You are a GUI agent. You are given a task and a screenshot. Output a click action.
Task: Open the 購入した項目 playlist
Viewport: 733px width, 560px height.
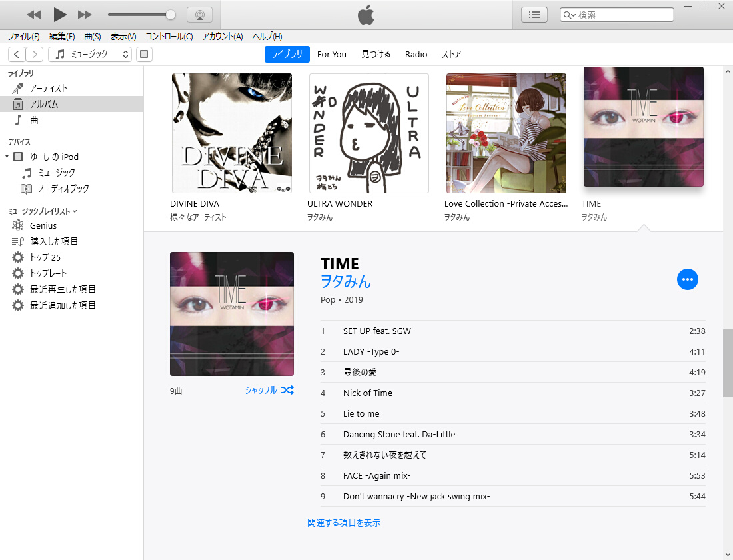53,241
